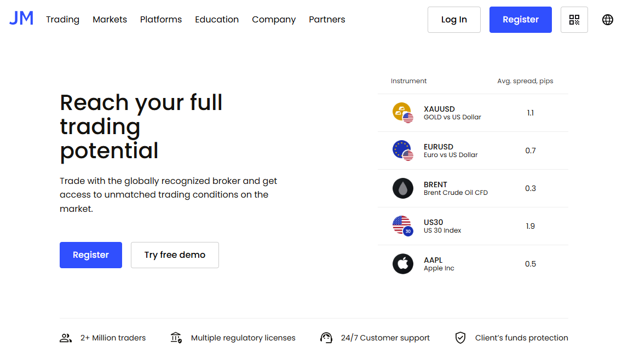Click the XAUUSD gold instrument icon
This screenshot has width=628, height=364.
[403, 113]
